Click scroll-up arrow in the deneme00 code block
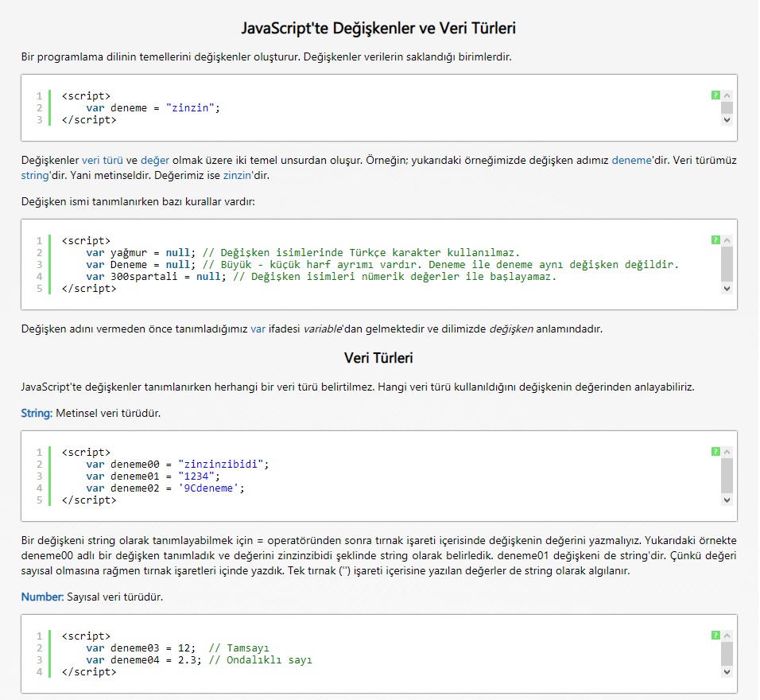Viewport: 760px width, 700px height. pyautogui.click(x=727, y=452)
